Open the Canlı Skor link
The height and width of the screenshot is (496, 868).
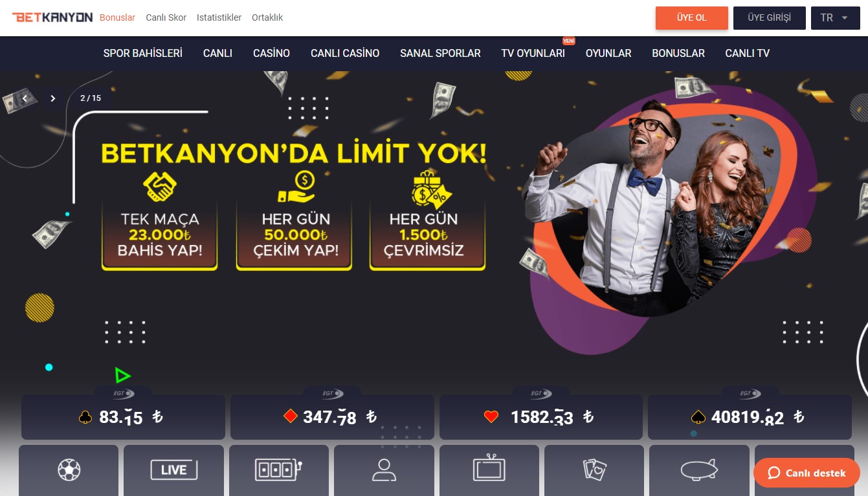(x=166, y=17)
